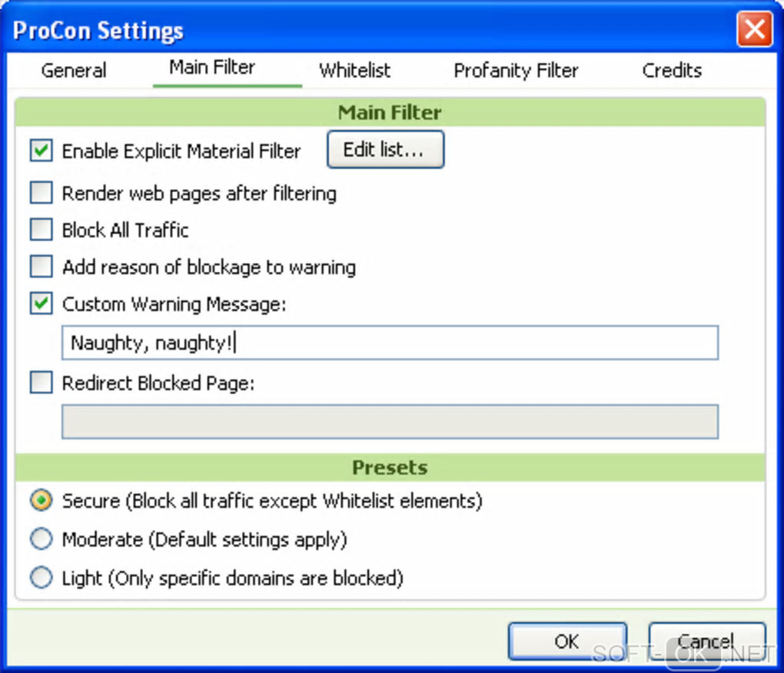Viewport: 784px width, 673px height.
Task: Click the Cancel button
Action: [706, 642]
